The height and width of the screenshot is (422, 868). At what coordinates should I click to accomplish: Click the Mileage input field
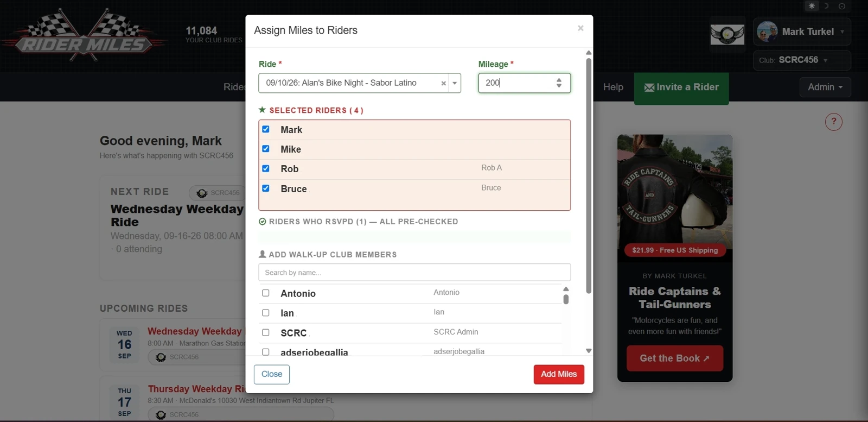[x=524, y=83]
